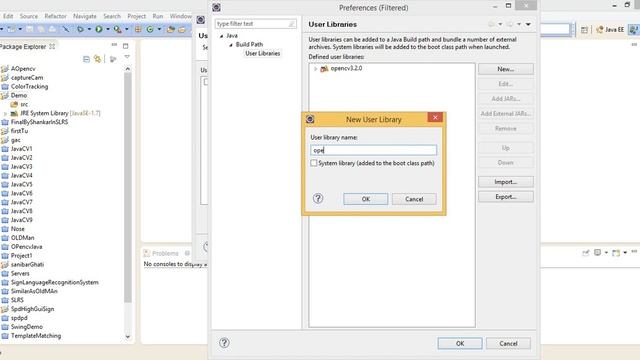Open Package Explorer view menu triangle
Viewport: 640px width, 360px height.
127,57
